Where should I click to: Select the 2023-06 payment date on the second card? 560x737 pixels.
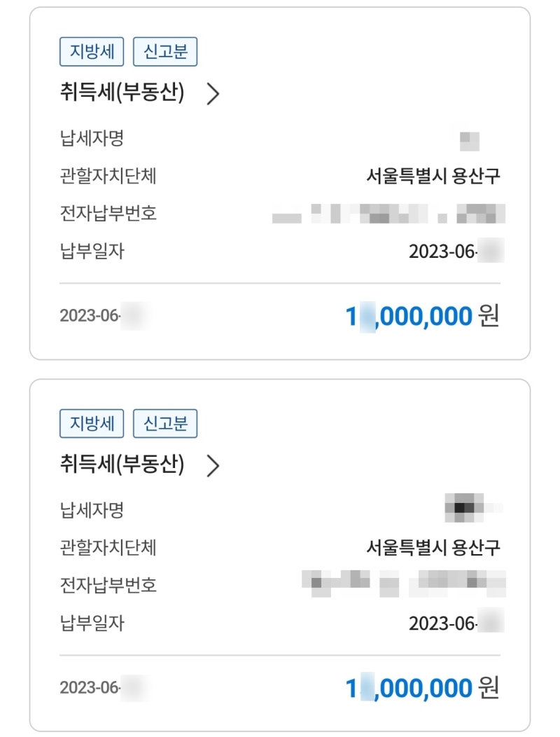(x=454, y=621)
